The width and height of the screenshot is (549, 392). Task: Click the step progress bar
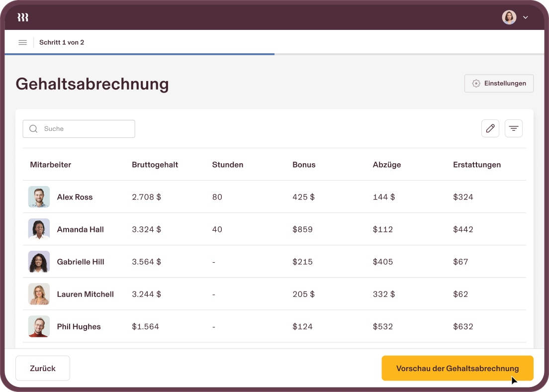(x=274, y=54)
